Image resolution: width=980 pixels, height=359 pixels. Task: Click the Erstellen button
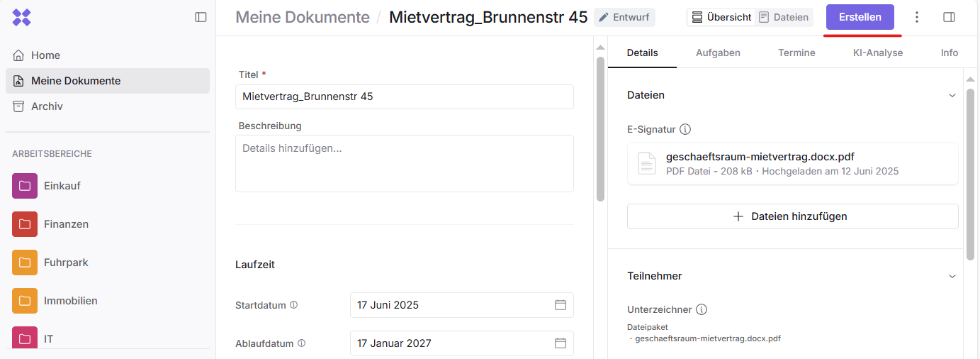point(860,17)
